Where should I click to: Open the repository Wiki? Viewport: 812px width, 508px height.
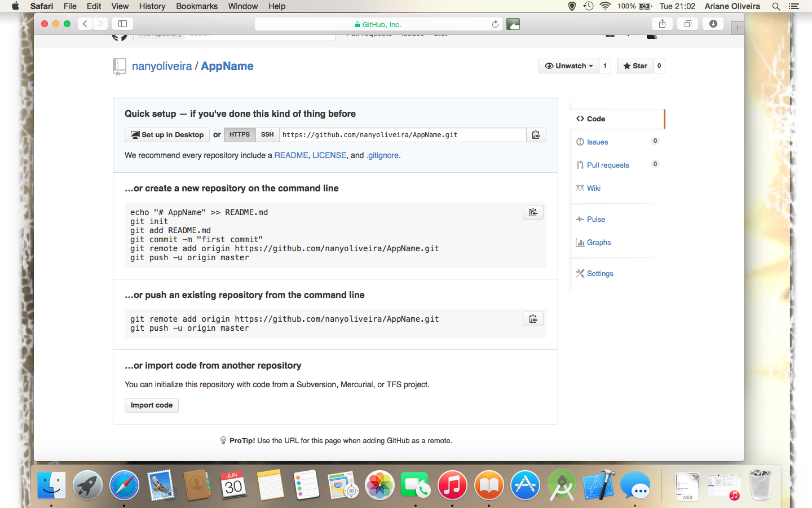click(x=593, y=188)
